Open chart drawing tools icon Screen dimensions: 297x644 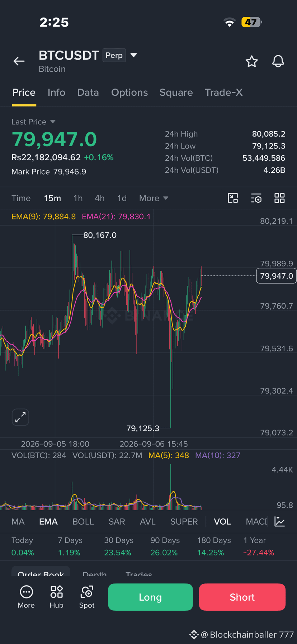[233, 198]
